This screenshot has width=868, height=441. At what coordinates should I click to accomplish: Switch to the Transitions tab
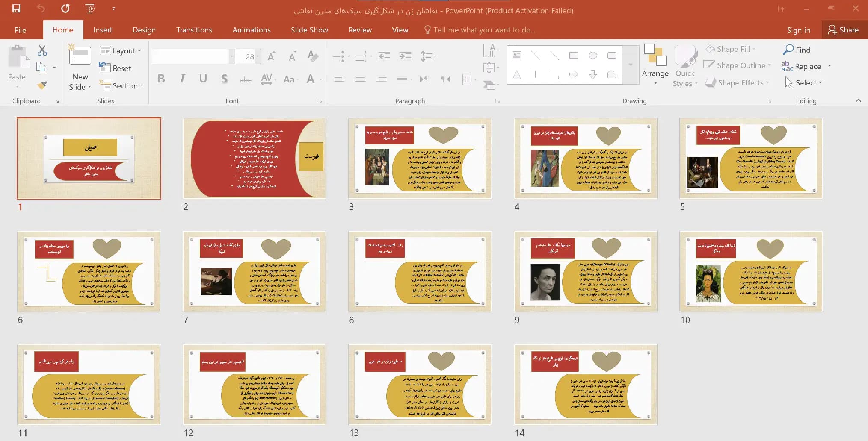194,30
